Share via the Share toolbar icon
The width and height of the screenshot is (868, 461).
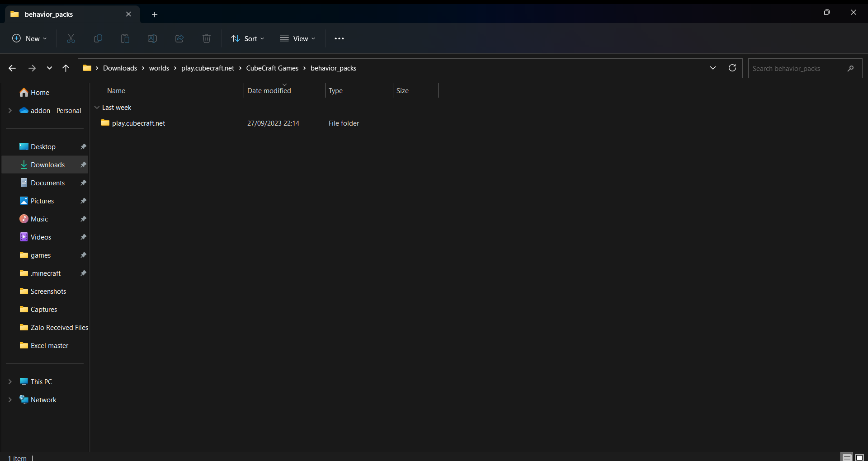(x=179, y=38)
